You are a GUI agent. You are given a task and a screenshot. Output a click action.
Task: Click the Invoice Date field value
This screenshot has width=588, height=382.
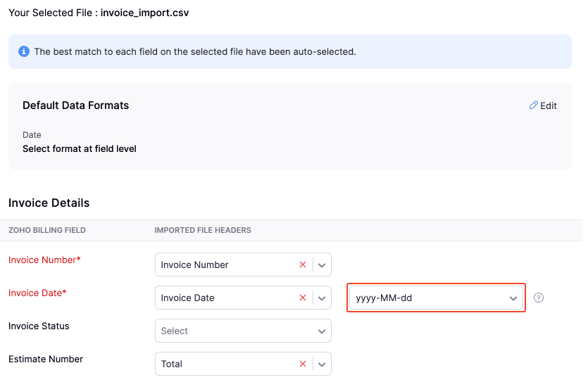pos(188,298)
